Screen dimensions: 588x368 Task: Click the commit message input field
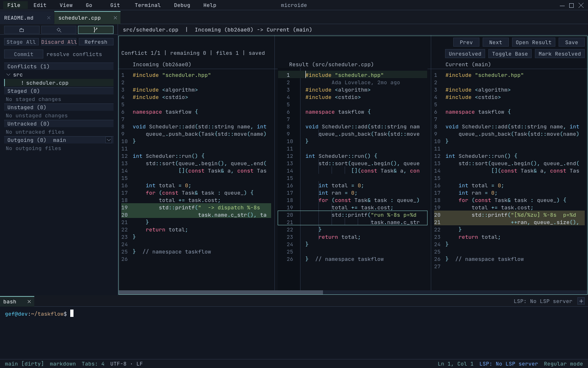(x=78, y=54)
